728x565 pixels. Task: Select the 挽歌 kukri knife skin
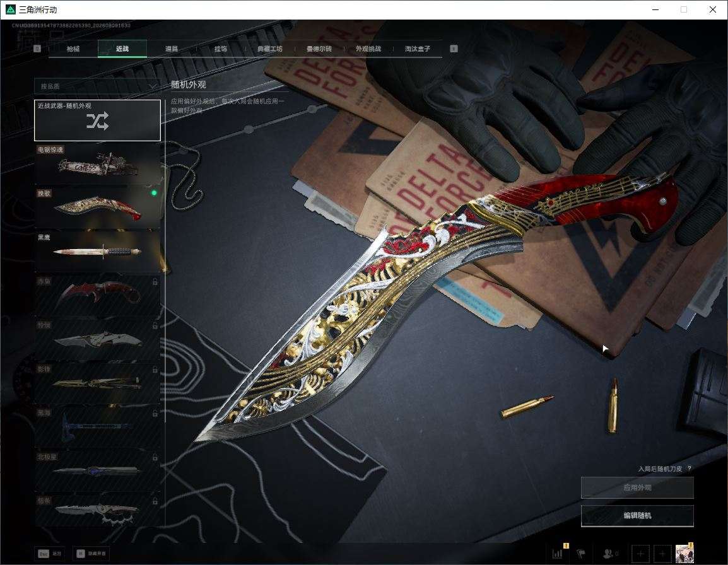[x=98, y=208]
